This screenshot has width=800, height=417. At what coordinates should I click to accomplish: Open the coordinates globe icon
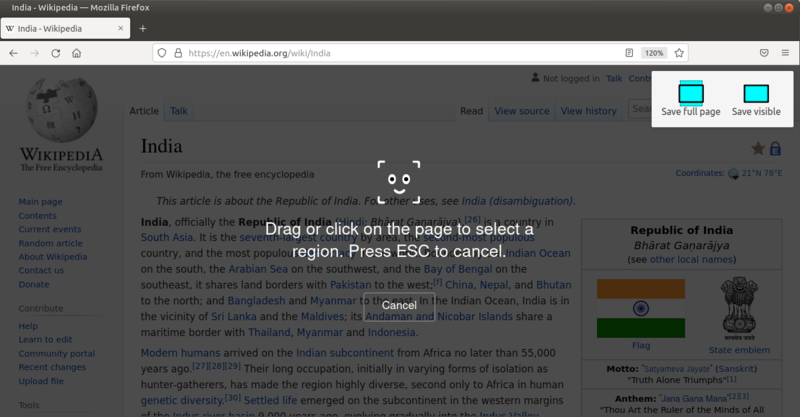click(x=734, y=174)
